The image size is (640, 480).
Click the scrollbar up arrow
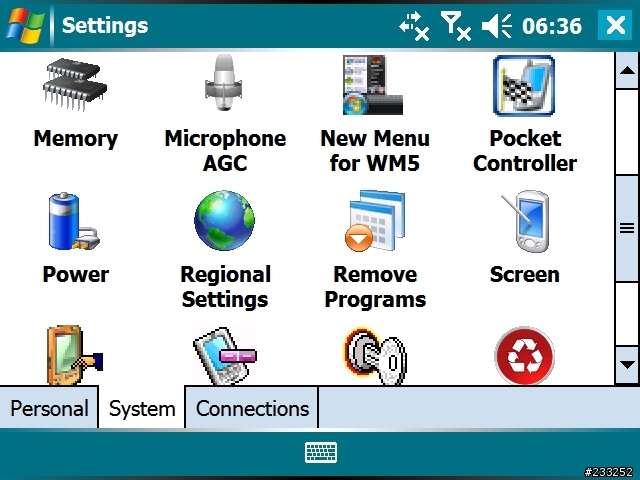tap(627, 71)
